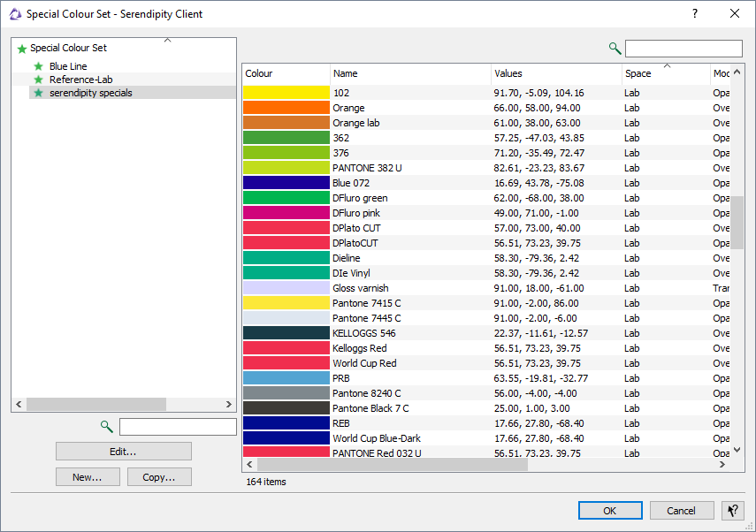The height and width of the screenshot is (532, 756).
Task: Click the Gloss varnish lilac swatch
Action: 286,288
